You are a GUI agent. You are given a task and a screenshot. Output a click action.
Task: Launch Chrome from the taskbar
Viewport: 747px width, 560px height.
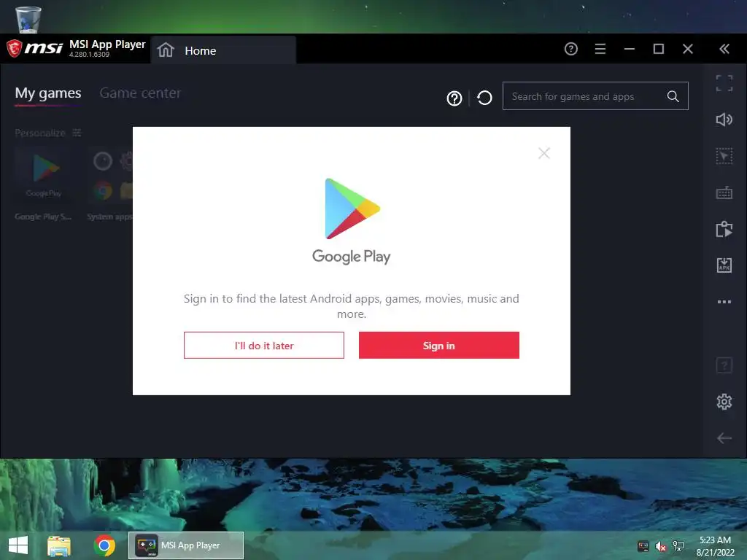[104, 545]
